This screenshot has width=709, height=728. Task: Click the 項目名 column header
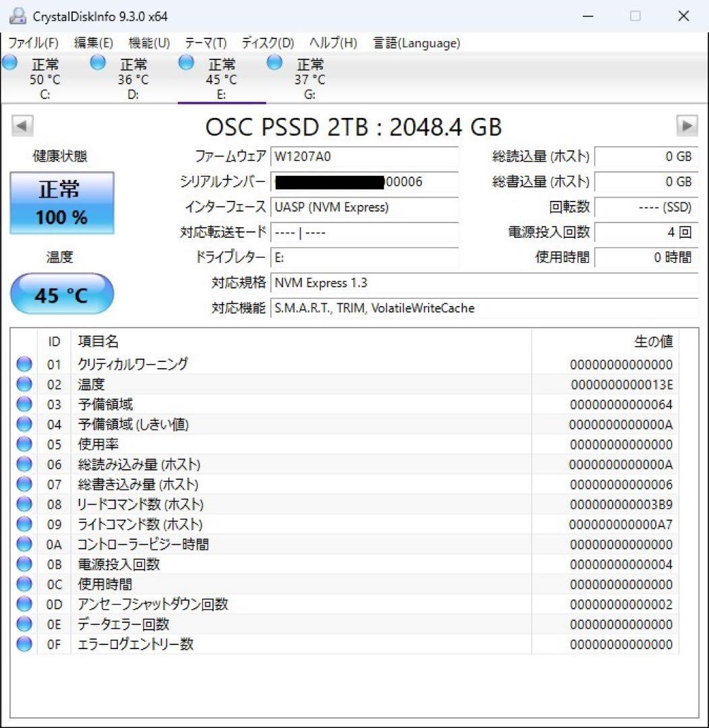click(301, 342)
